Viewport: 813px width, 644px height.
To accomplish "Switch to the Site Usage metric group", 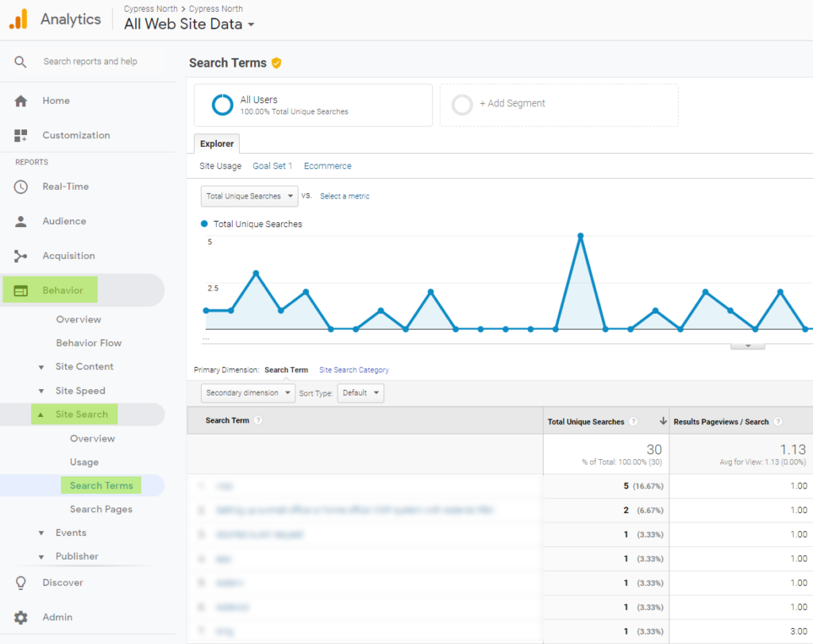I will 221,166.
